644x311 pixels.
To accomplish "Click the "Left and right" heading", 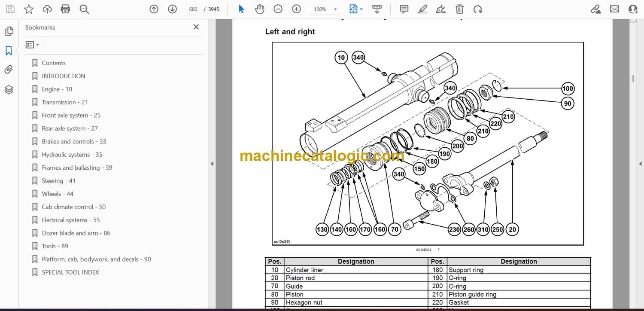I will (x=290, y=31).
